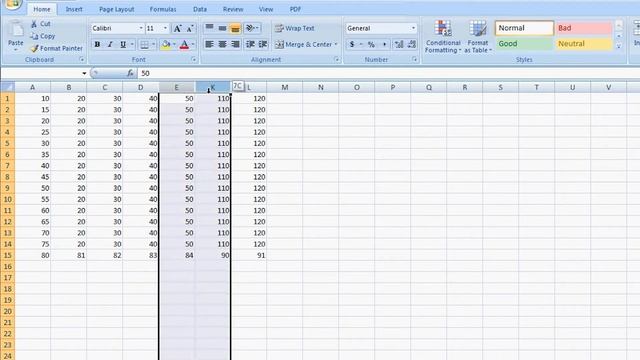Toggle Bold formatting
The image size is (640, 360).
[97, 44]
